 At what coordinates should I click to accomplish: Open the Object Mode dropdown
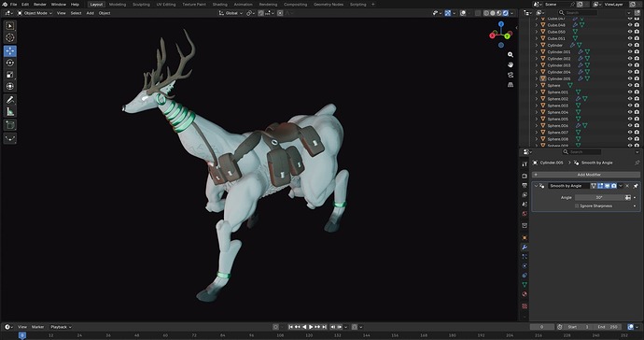click(x=35, y=13)
